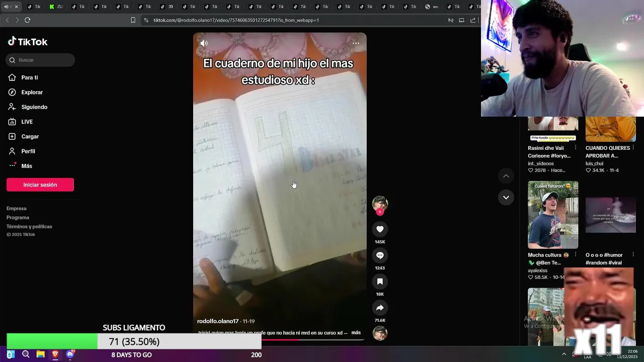The height and width of the screenshot is (362, 644).
Task: Go to the next video arrow
Action: click(506, 197)
